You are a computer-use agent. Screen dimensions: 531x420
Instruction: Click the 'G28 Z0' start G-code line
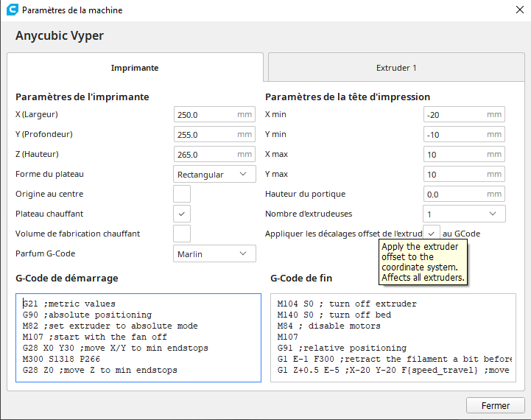[100, 370]
